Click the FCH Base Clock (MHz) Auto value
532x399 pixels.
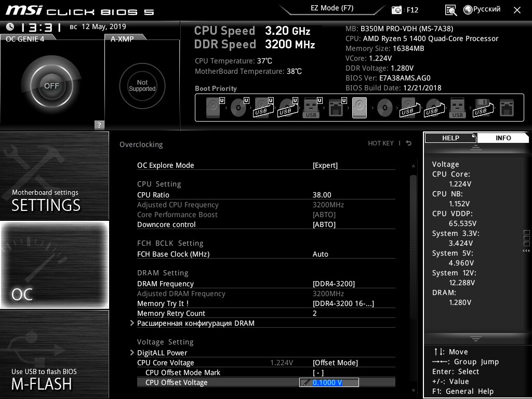coord(320,254)
